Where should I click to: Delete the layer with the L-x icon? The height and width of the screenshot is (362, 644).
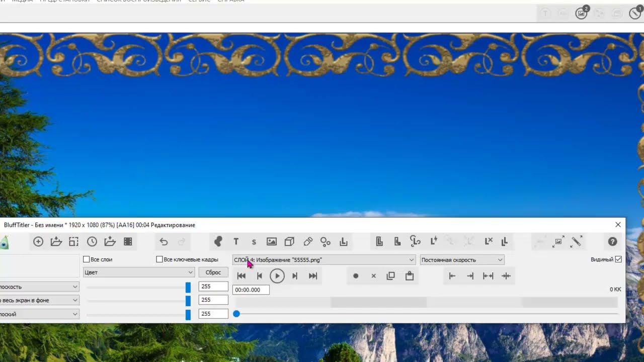point(488,242)
